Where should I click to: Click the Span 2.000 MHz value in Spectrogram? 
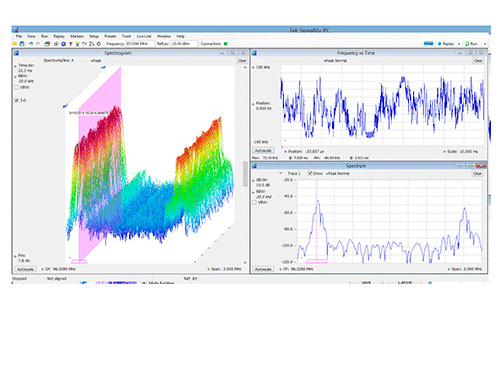226,269
